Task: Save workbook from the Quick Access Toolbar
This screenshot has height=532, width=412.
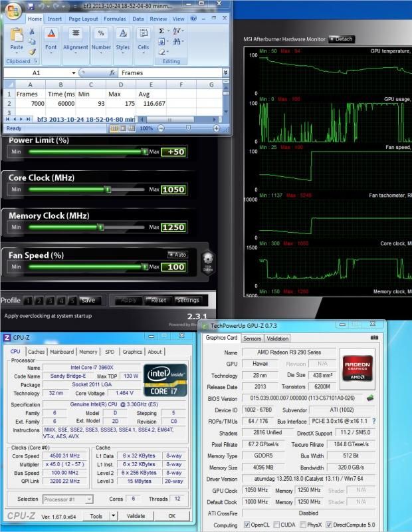Action: point(31,6)
